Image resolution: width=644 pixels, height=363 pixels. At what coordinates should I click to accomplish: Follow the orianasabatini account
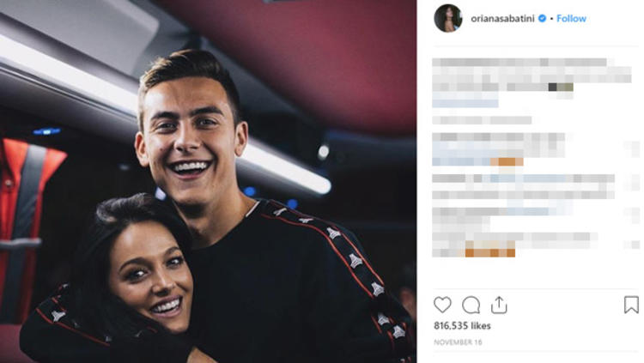tap(571, 19)
